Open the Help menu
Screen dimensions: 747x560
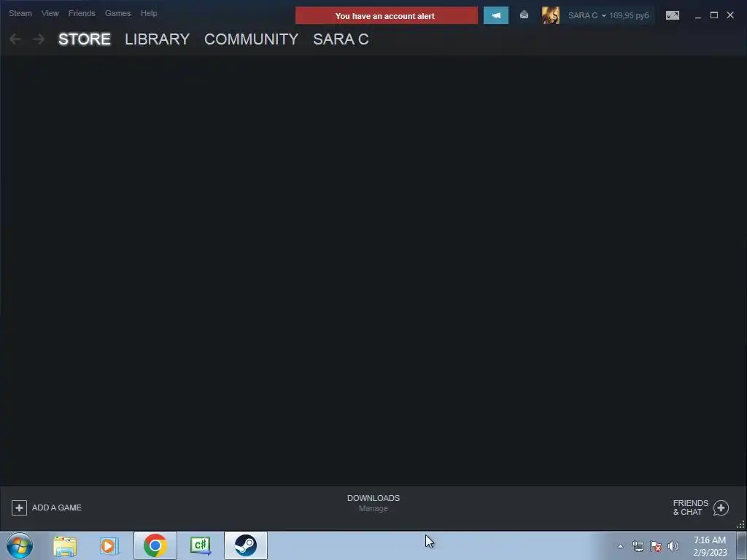(x=149, y=13)
